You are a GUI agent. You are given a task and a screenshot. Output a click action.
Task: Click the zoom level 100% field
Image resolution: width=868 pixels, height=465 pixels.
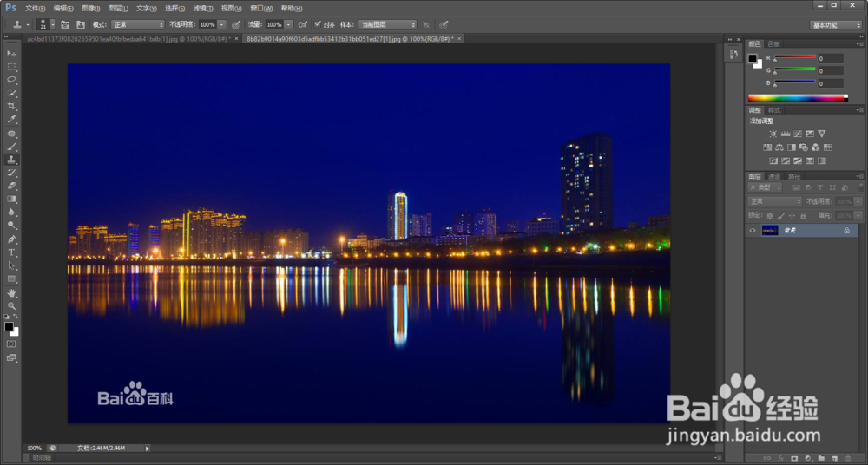pyautogui.click(x=35, y=448)
